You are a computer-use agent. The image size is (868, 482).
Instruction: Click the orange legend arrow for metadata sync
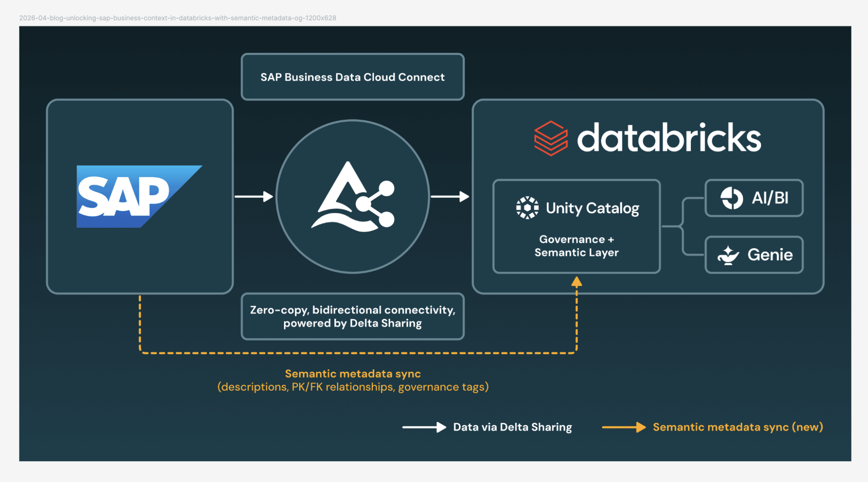click(624, 427)
